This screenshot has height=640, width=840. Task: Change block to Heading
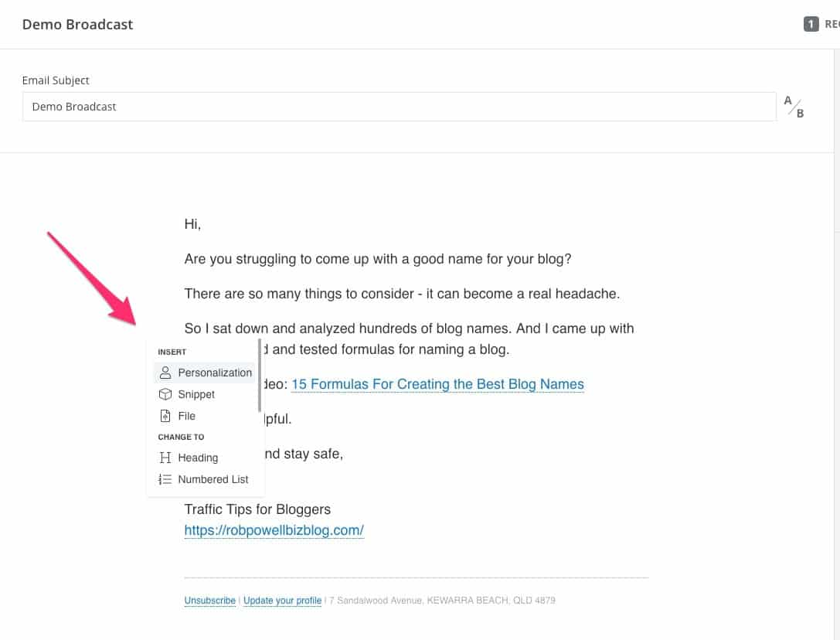(198, 458)
